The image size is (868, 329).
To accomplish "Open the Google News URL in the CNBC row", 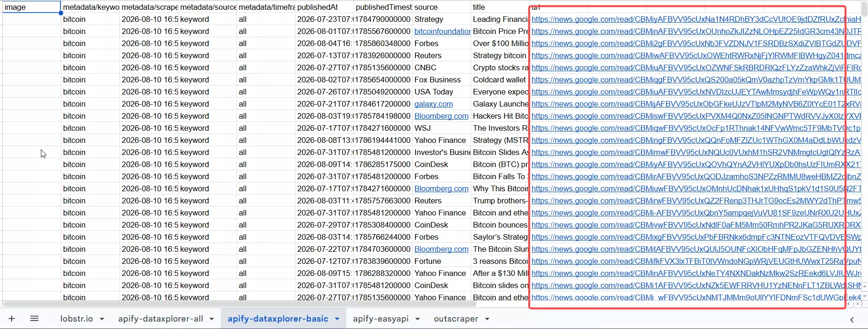I will 696,67.
